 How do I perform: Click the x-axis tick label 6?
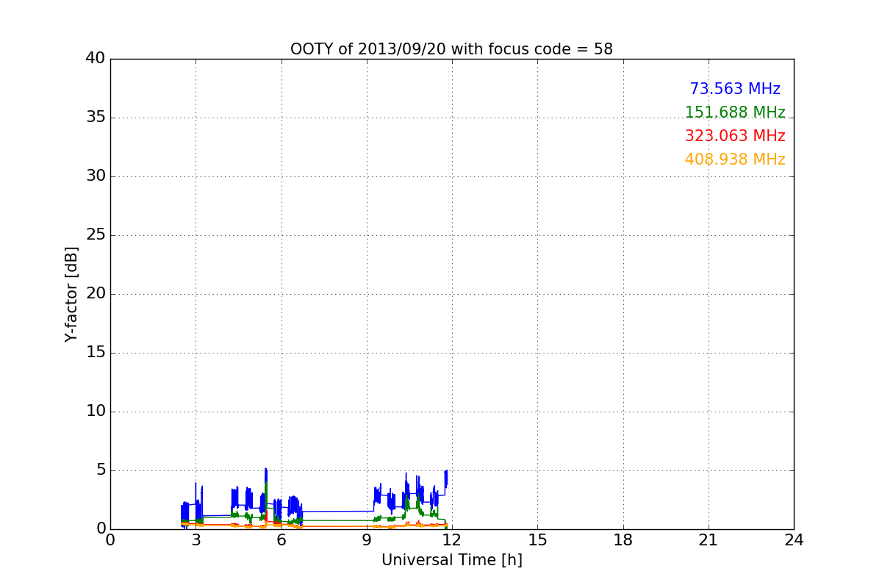point(282,540)
